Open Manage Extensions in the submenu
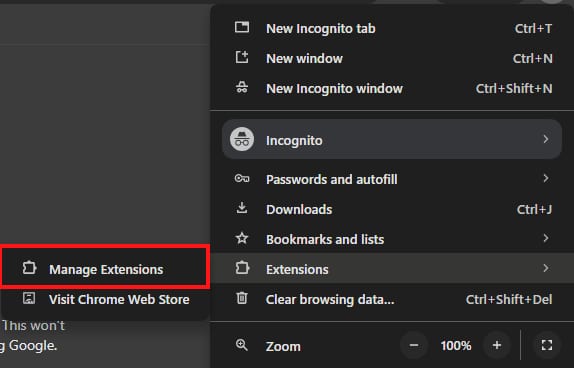 105,269
